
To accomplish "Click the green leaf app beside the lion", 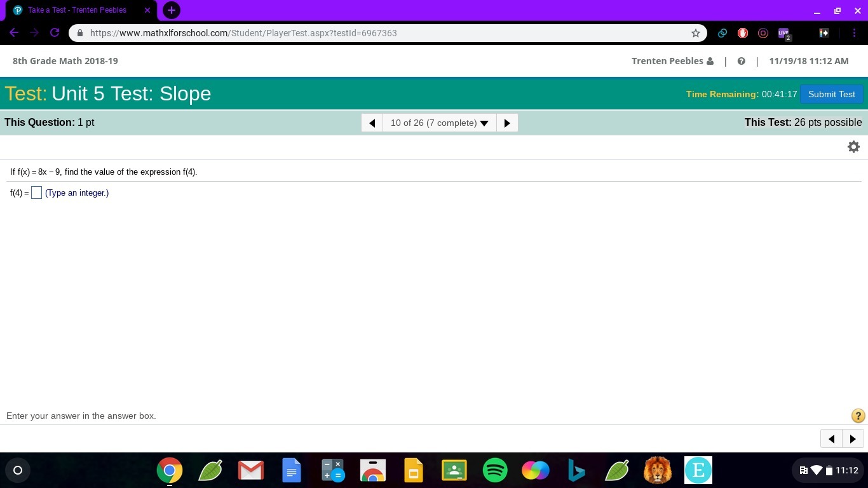I will [x=617, y=470].
